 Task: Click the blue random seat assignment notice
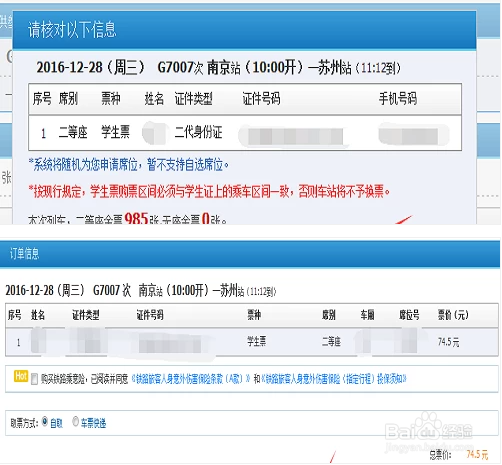[129, 165]
